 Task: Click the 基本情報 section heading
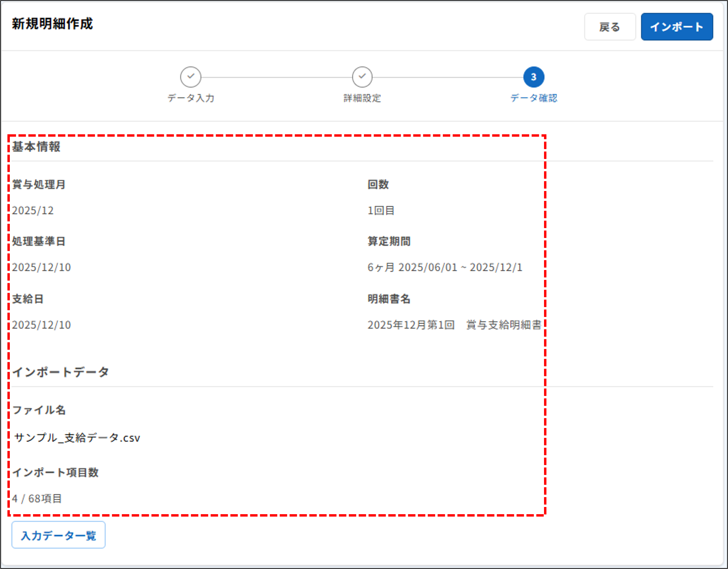(x=37, y=147)
